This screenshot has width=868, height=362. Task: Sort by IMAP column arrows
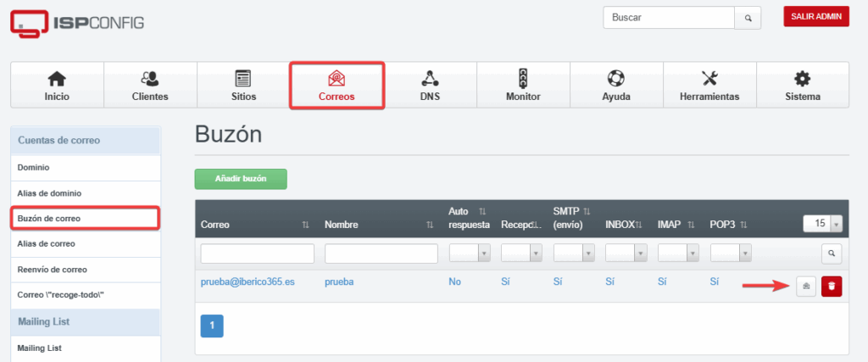(691, 225)
